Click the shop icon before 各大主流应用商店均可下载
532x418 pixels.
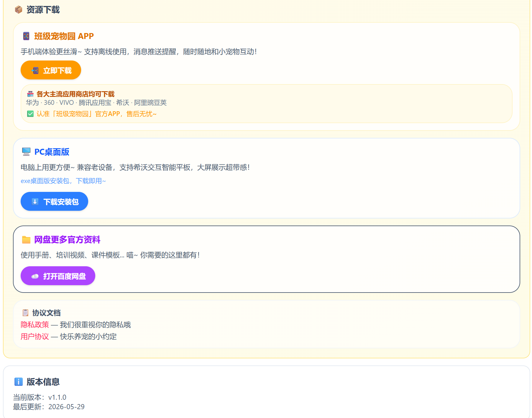30,94
